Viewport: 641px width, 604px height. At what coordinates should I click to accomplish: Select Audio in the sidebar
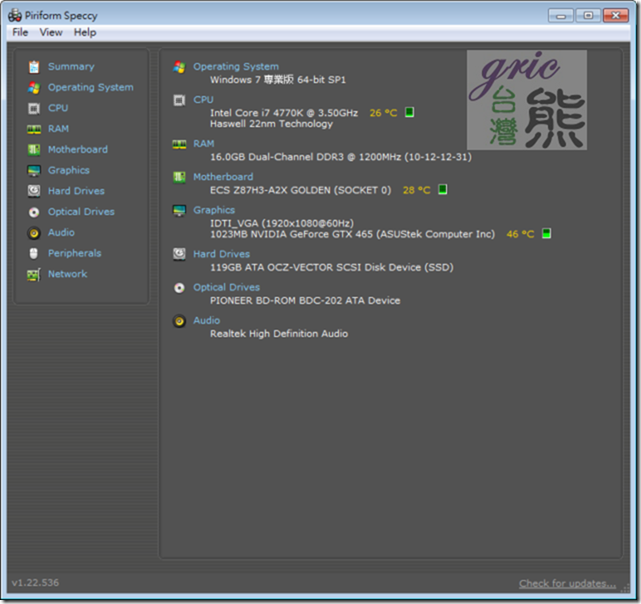point(61,233)
